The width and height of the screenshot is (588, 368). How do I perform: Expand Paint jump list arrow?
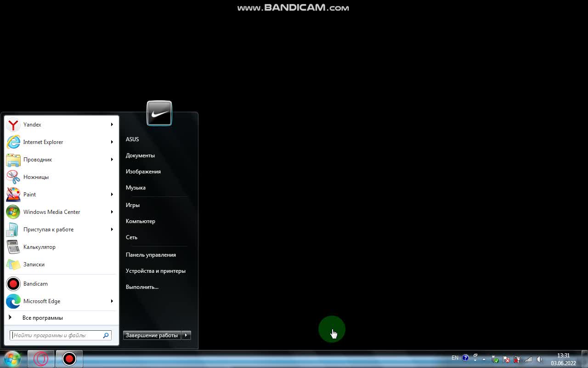pyautogui.click(x=112, y=195)
